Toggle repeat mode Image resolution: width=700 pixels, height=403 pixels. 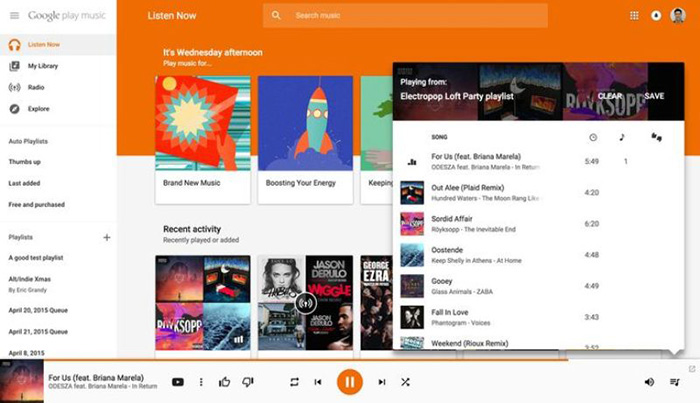[x=294, y=382]
